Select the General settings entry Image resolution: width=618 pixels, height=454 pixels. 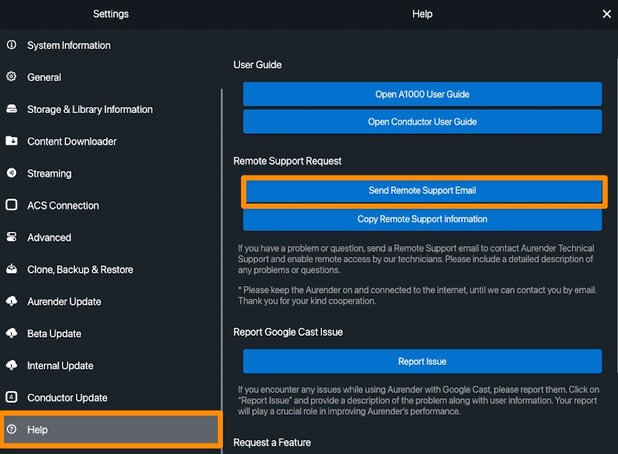pos(110,77)
